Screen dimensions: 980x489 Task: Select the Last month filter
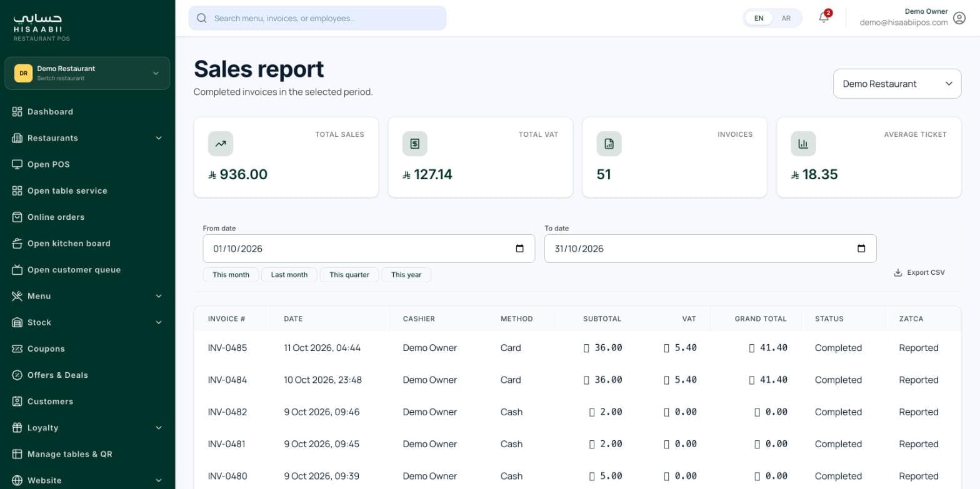(289, 275)
